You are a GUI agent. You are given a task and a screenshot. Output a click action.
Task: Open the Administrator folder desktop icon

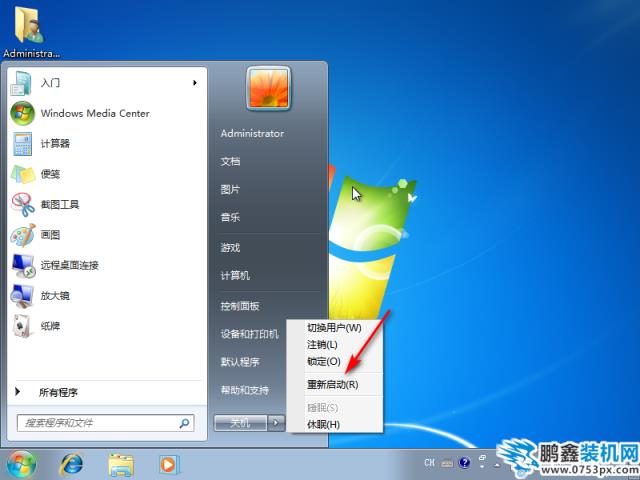[x=29, y=25]
